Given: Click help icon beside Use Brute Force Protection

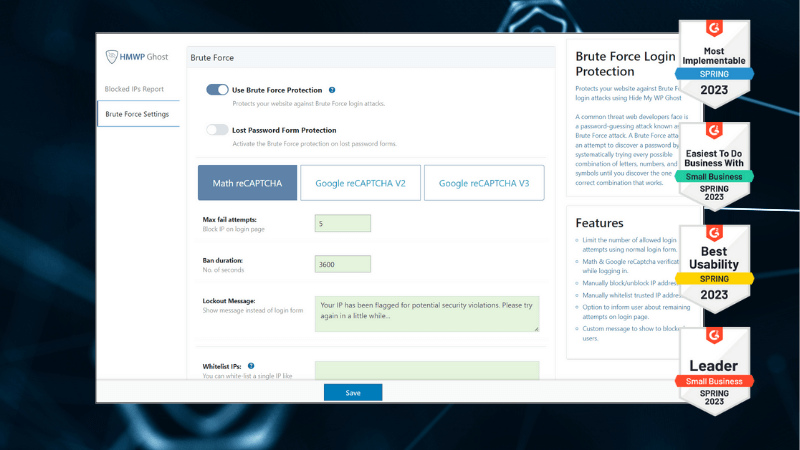Looking at the screenshot, I should (x=332, y=90).
